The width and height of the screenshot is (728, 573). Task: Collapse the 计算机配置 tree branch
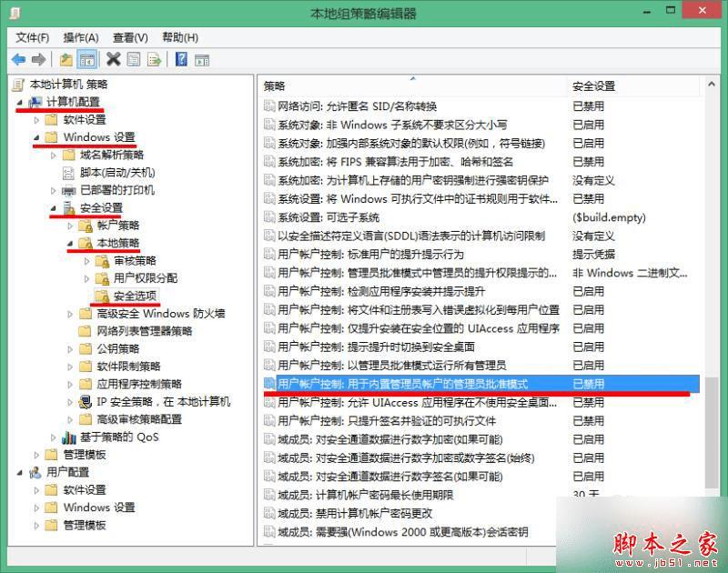point(20,102)
